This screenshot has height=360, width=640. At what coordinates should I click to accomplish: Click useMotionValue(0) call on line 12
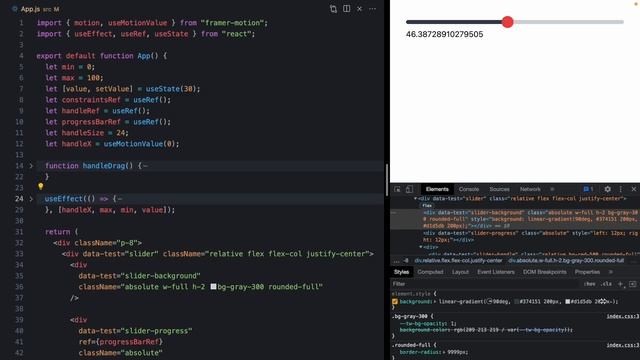(x=141, y=144)
